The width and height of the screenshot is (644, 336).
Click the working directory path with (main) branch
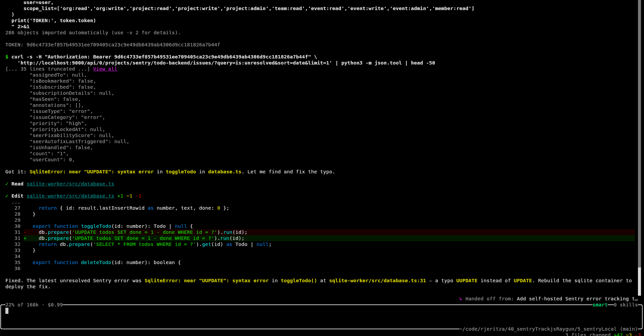tap(550, 329)
